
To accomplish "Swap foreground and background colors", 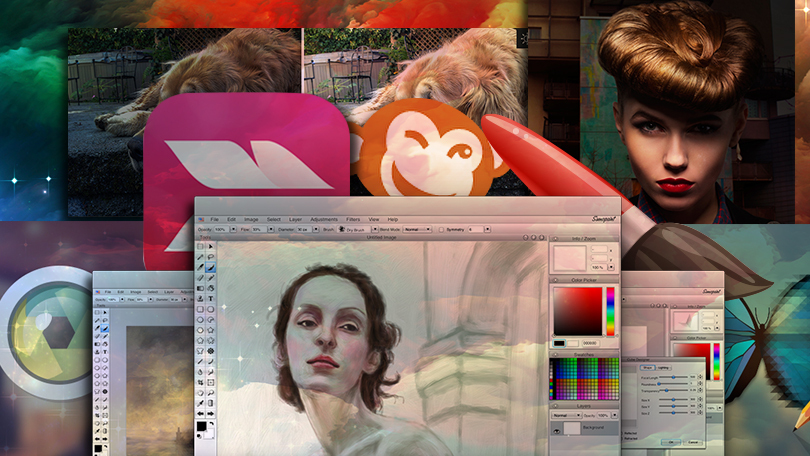I will [212, 423].
